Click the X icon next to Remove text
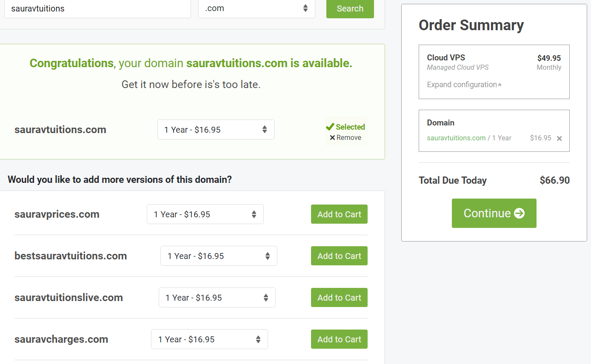Viewport: 591px width, 364px height. [x=333, y=137]
